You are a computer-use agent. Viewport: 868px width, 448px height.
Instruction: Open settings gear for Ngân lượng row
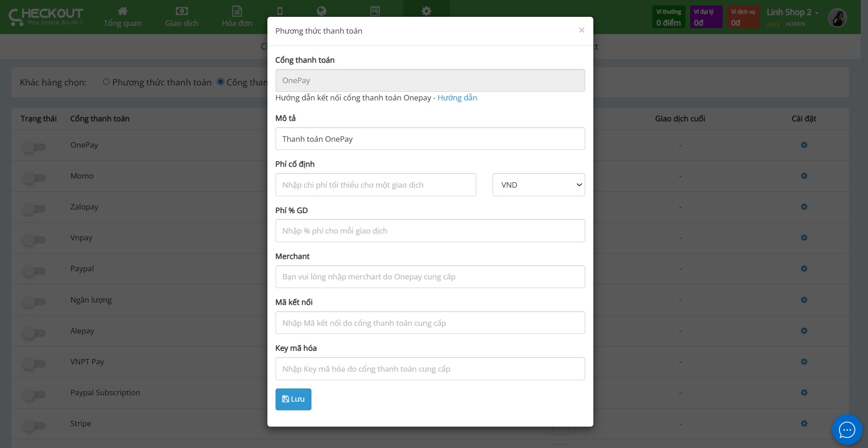tap(804, 300)
